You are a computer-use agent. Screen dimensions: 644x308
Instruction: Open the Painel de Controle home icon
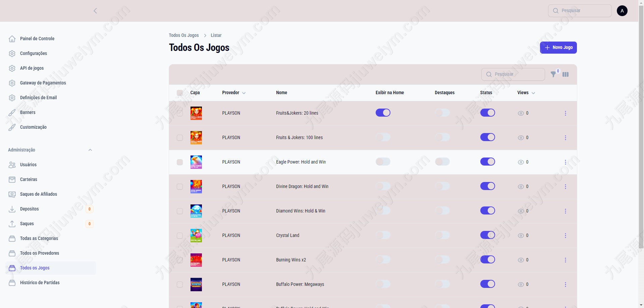12,39
